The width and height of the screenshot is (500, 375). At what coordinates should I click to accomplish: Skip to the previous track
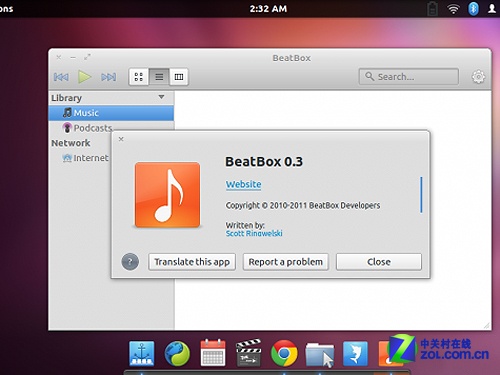[61, 77]
